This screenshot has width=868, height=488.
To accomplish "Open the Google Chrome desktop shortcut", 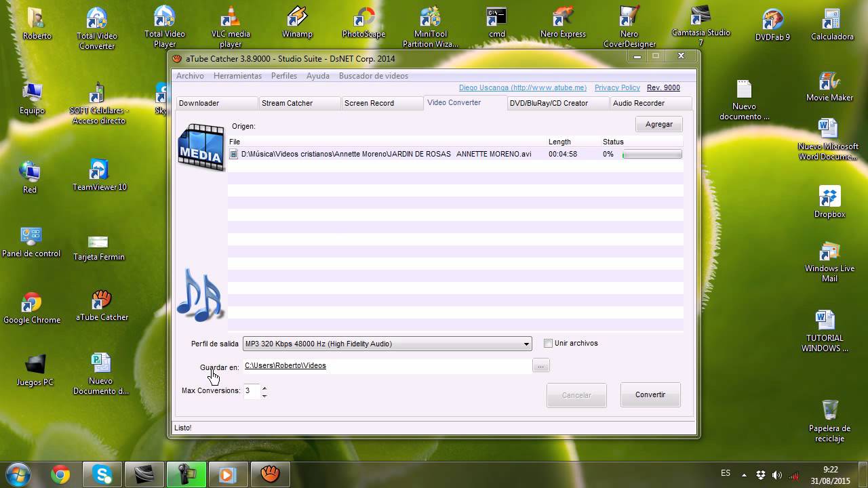I will 32,308.
